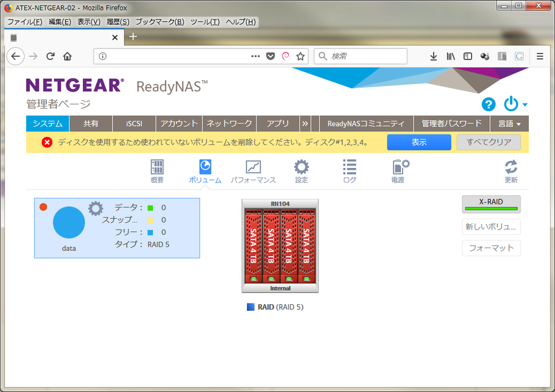
Task: Open the ネットワーク tab
Action: (x=229, y=123)
